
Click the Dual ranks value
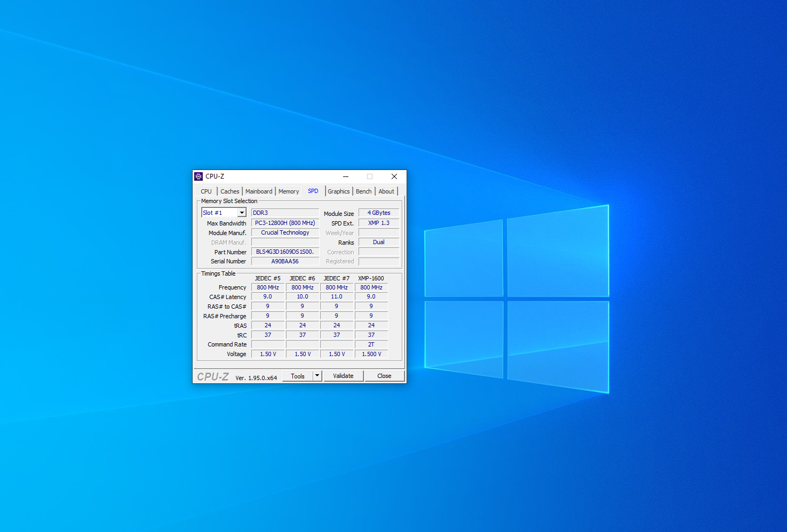(379, 242)
